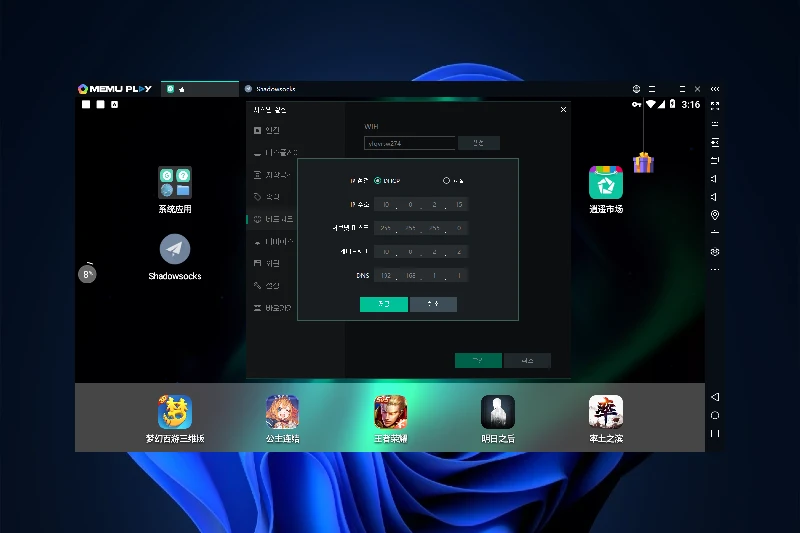The height and width of the screenshot is (533, 800).
Task: Click the green confirm button in the IP dialog
Action: (384, 304)
